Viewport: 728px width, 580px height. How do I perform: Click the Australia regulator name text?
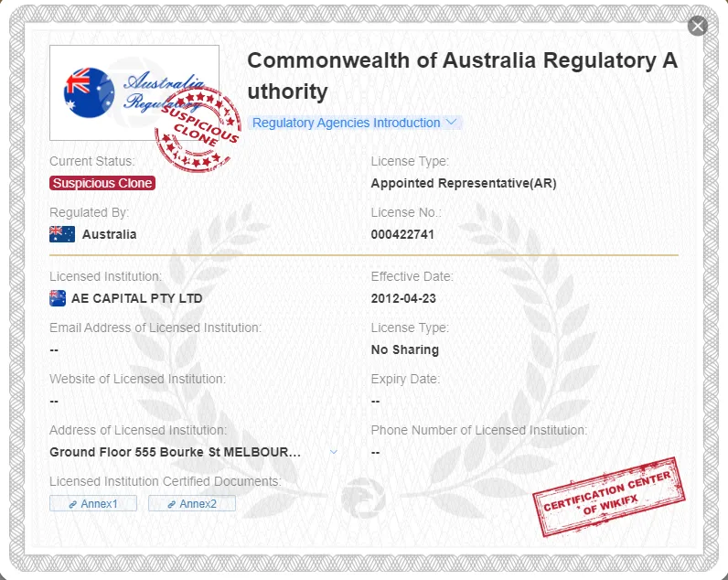(109, 234)
